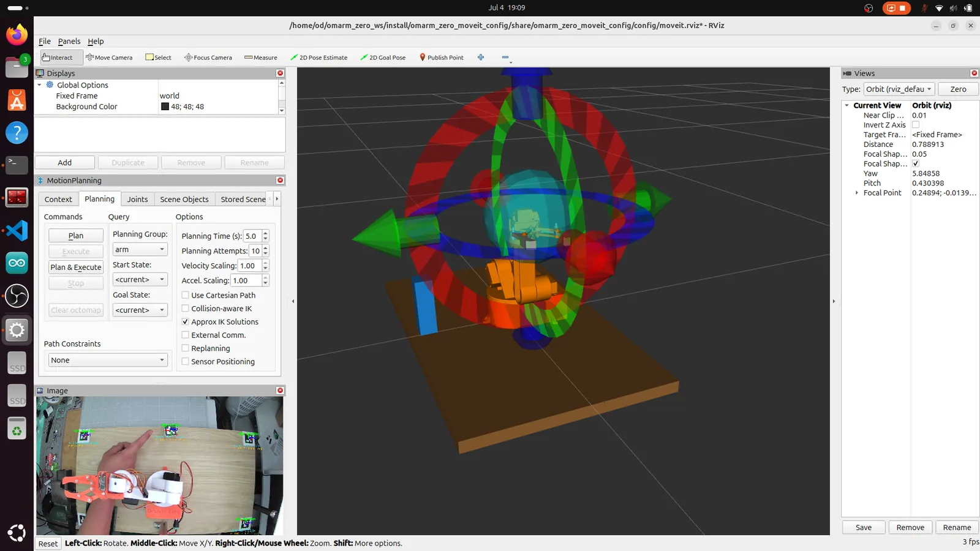980x551 pixels.
Task: Enable External Comm. checkbox
Action: tap(185, 335)
